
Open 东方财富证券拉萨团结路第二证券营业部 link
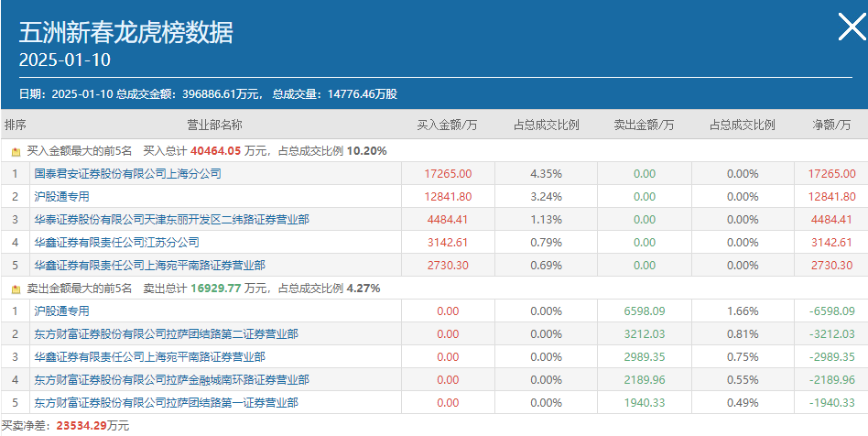tap(166, 334)
